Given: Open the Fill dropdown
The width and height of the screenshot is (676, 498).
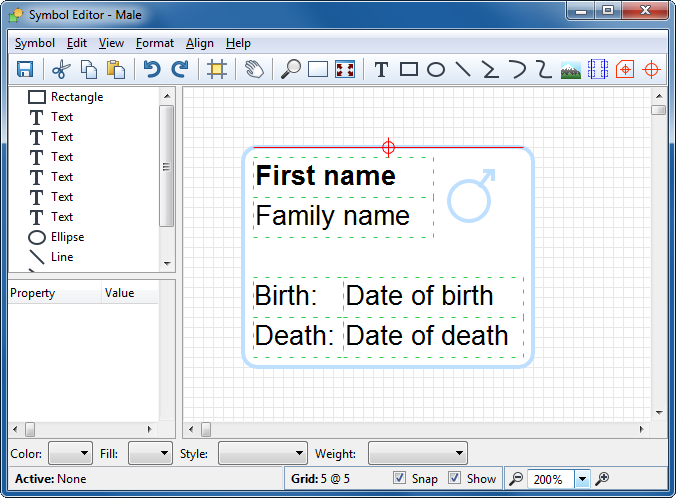Looking at the screenshot, I should click(x=150, y=453).
